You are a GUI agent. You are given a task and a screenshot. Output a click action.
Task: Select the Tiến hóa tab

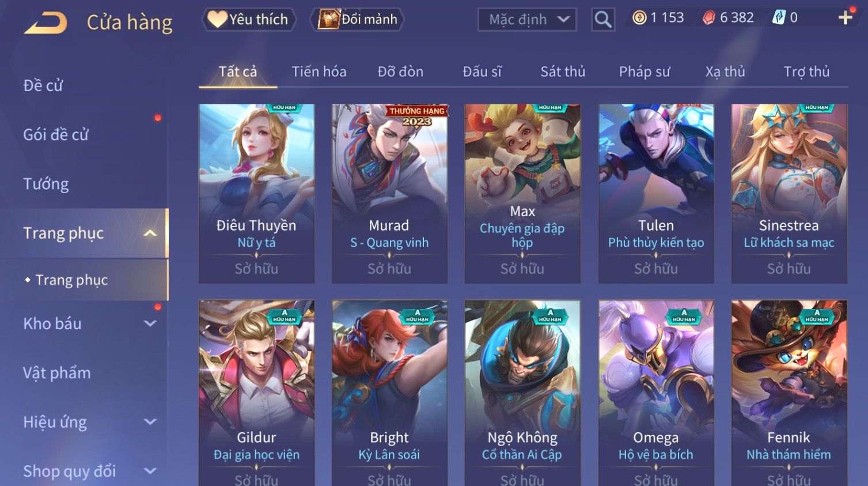point(319,71)
